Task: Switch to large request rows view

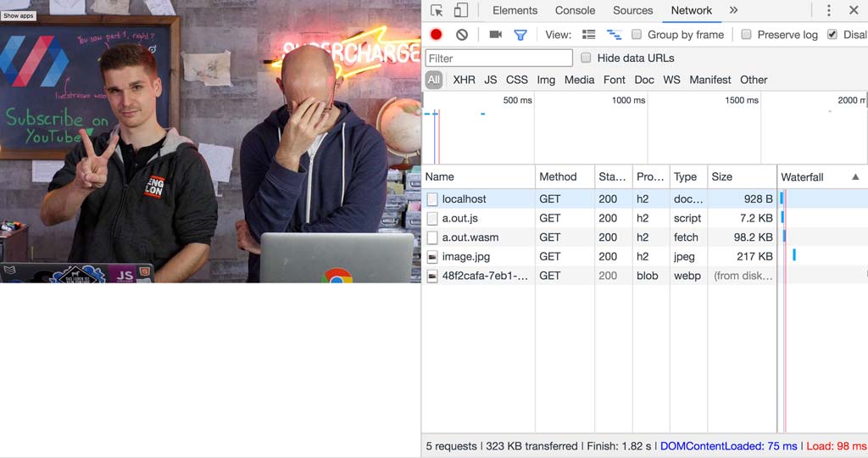Action: coord(589,35)
